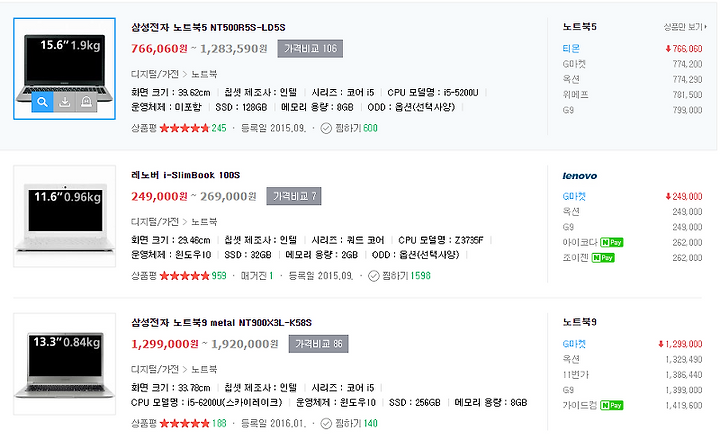720x440 pixels.
Task: Click the CPU 모델명 : i5-5200U spec
Action: point(433,93)
